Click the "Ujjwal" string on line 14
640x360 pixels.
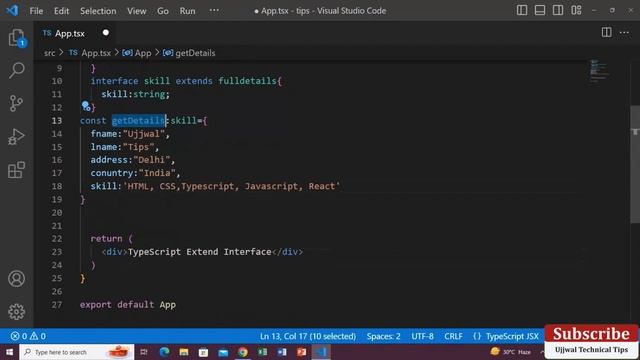tap(144, 134)
